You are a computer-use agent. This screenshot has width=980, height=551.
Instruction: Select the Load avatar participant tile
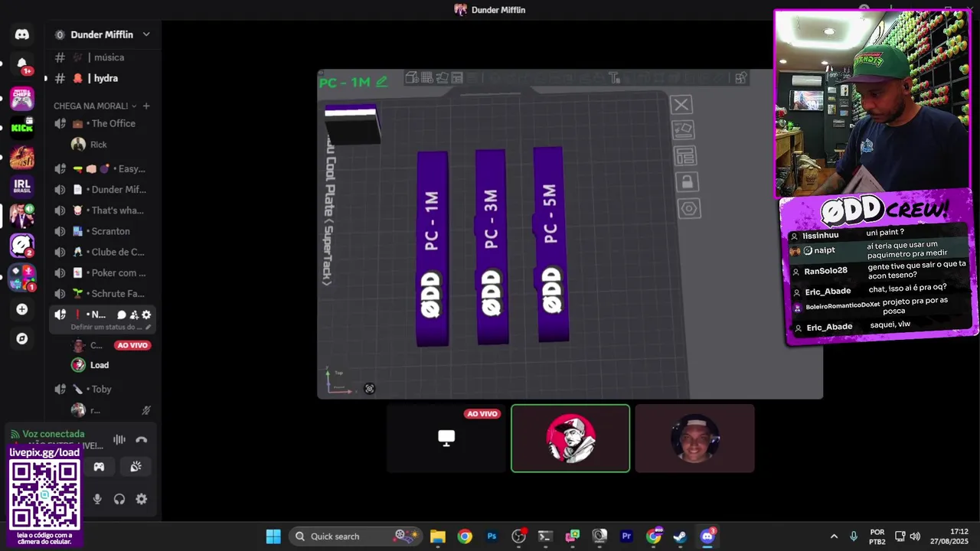[x=570, y=439]
